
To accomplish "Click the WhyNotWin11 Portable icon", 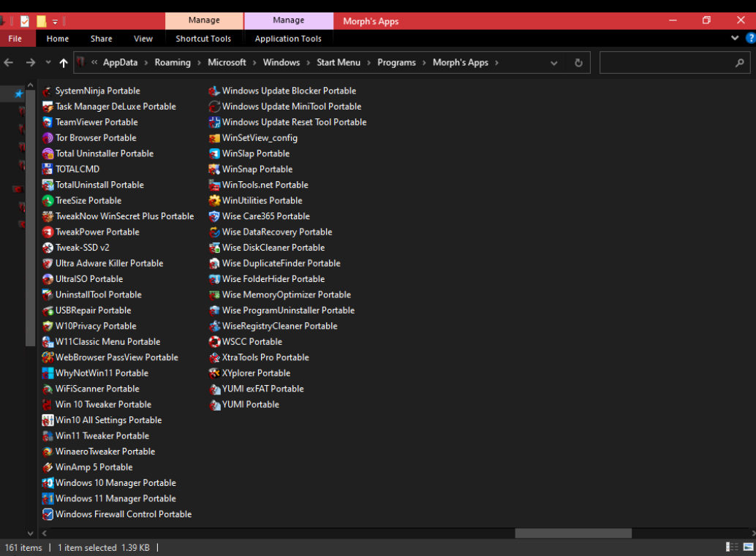I will pos(48,373).
